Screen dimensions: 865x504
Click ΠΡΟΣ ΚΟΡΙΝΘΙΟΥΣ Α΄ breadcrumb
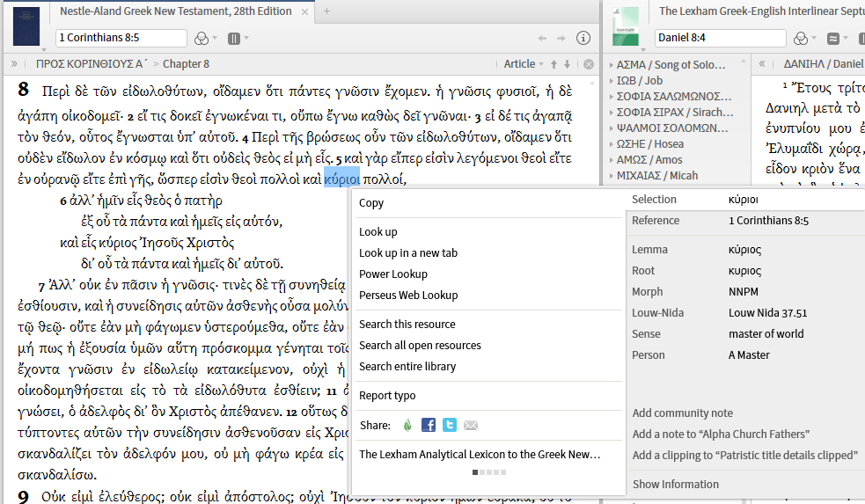click(x=92, y=64)
